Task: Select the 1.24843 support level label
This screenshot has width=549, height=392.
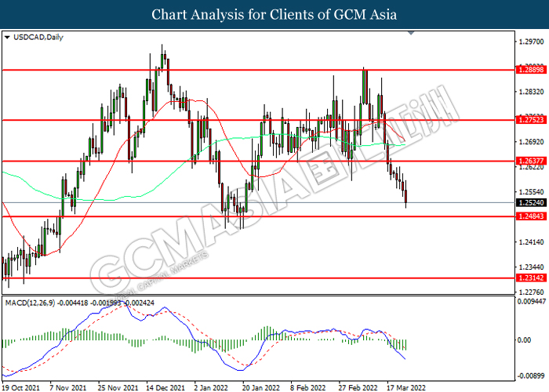Action: tap(532, 216)
